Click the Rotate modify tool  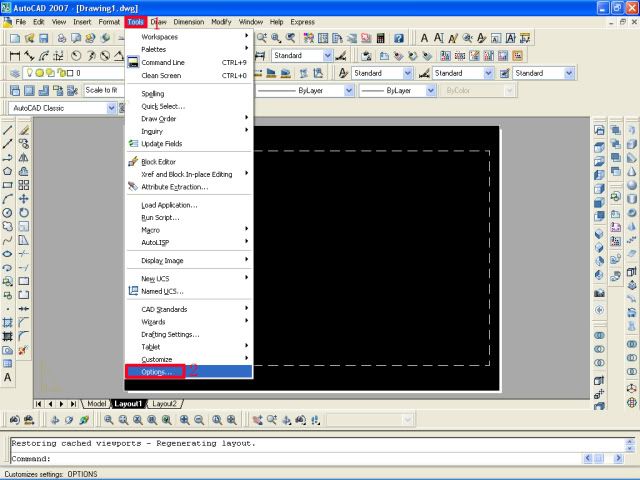pyautogui.click(x=24, y=213)
